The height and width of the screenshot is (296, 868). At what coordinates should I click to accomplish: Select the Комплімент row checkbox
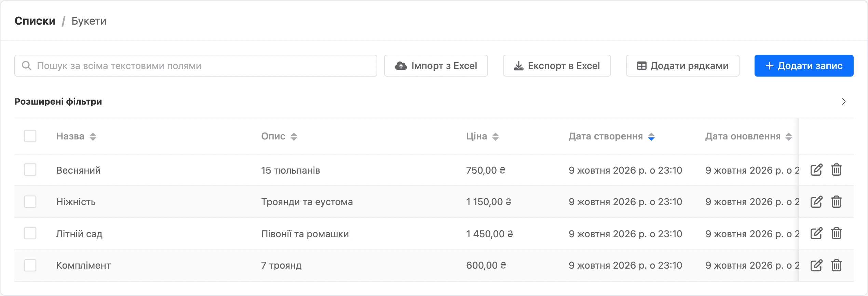[30, 265]
